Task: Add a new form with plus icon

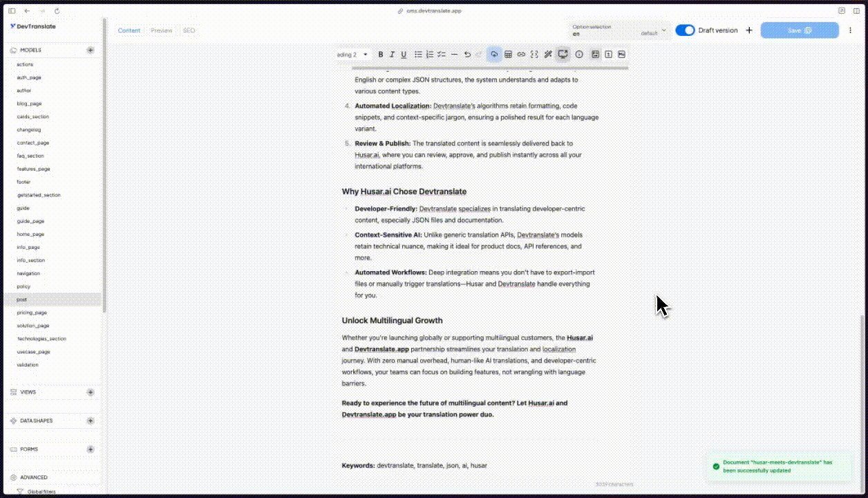Action: 91,450
